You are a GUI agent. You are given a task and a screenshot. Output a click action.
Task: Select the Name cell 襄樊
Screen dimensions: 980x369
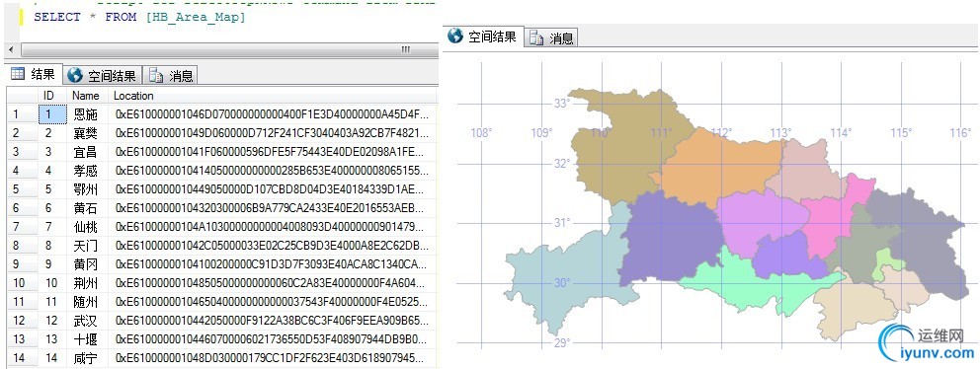coord(86,133)
